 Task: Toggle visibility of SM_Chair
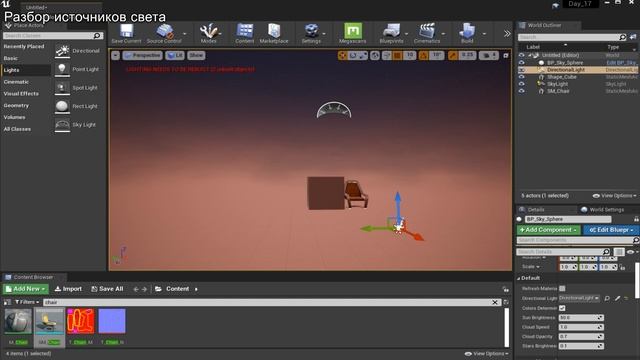pyautogui.click(x=522, y=91)
